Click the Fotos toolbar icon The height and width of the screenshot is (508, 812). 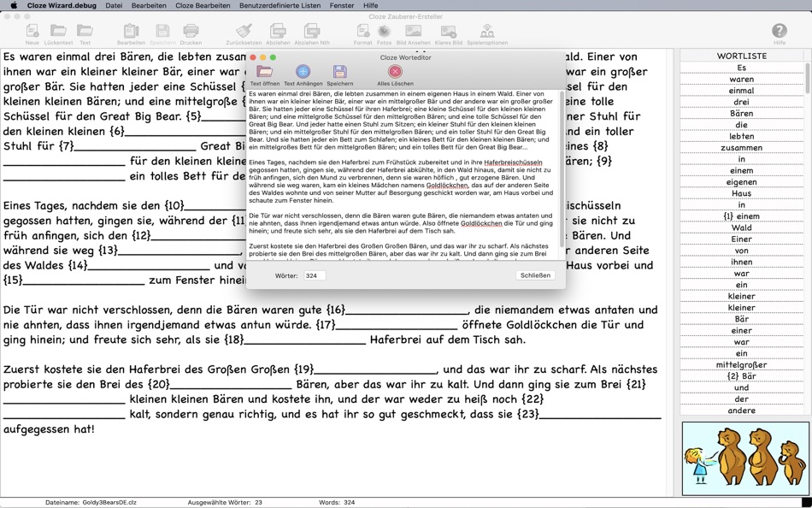[384, 31]
